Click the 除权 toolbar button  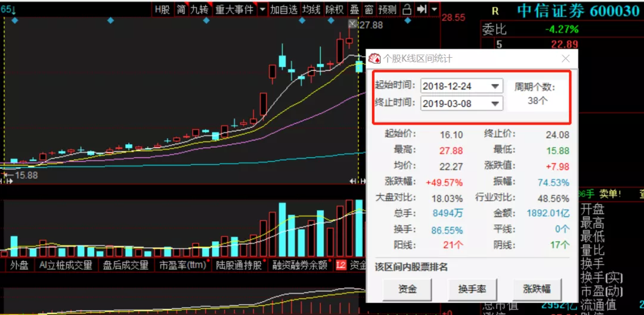click(334, 10)
